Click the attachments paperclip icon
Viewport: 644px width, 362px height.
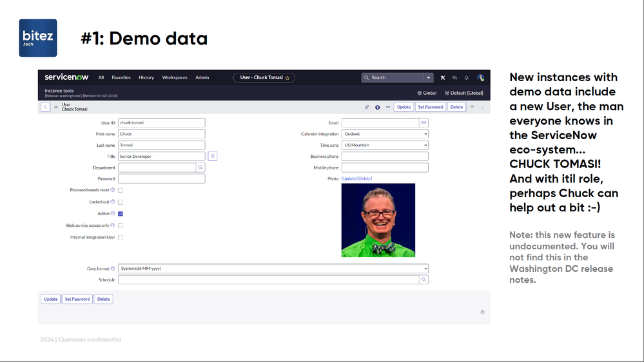pyautogui.click(x=367, y=107)
